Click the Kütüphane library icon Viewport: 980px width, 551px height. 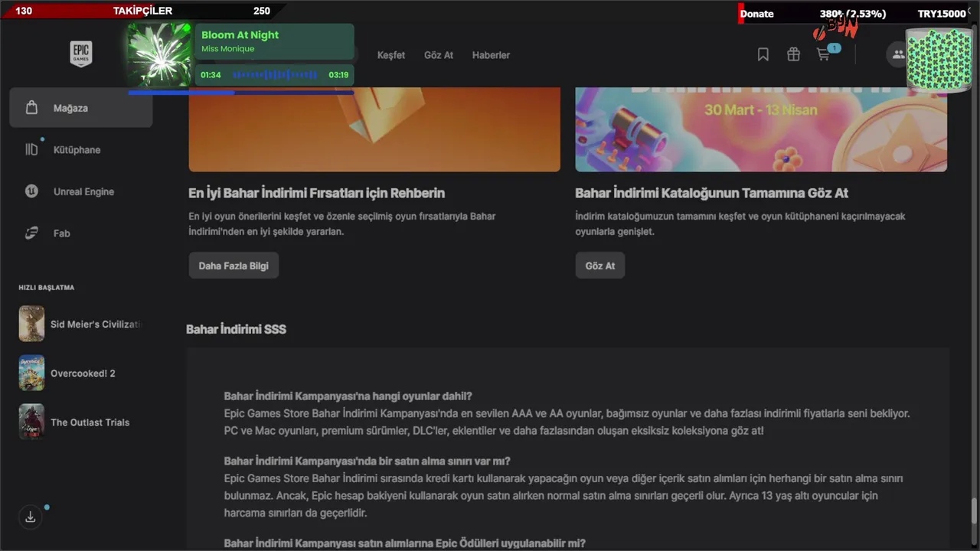point(31,150)
